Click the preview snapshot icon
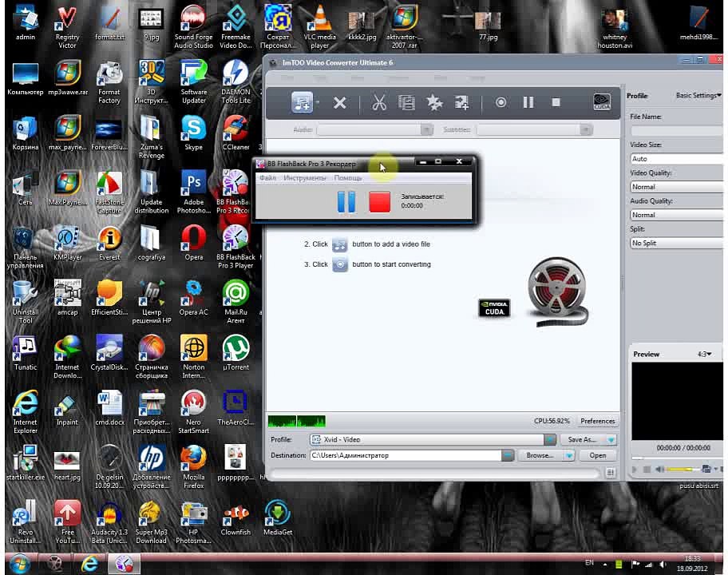Viewport: 728px width, 575px height. click(x=706, y=469)
